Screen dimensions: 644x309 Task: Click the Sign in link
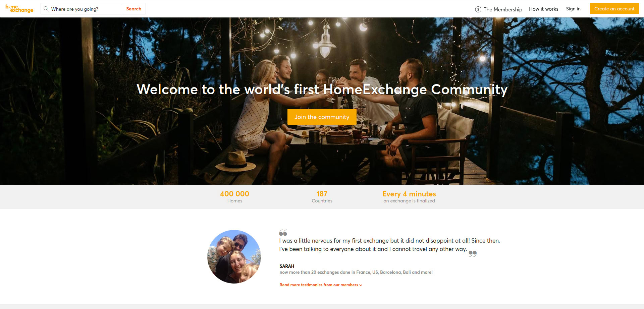pyautogui.click(x=573, y=9)
